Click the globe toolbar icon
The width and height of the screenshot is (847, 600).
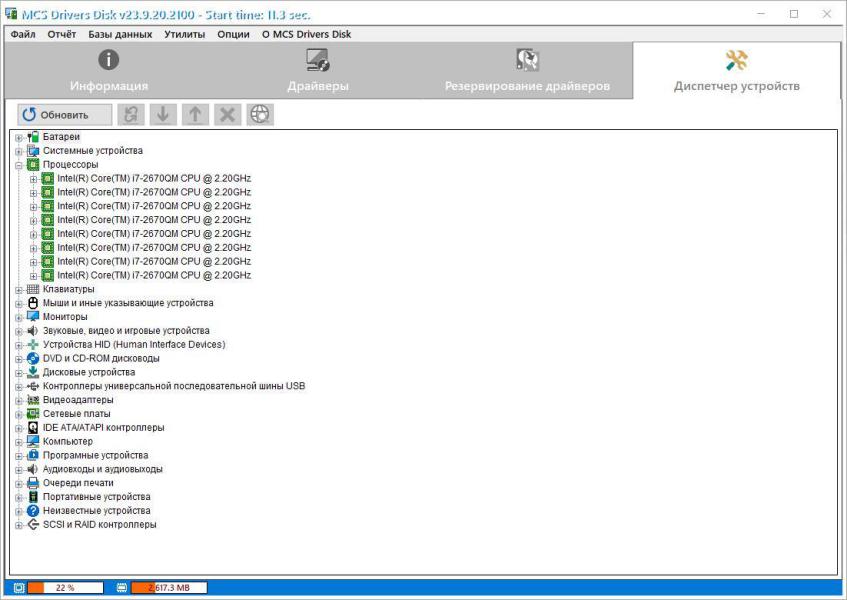[x=260, y=114]
